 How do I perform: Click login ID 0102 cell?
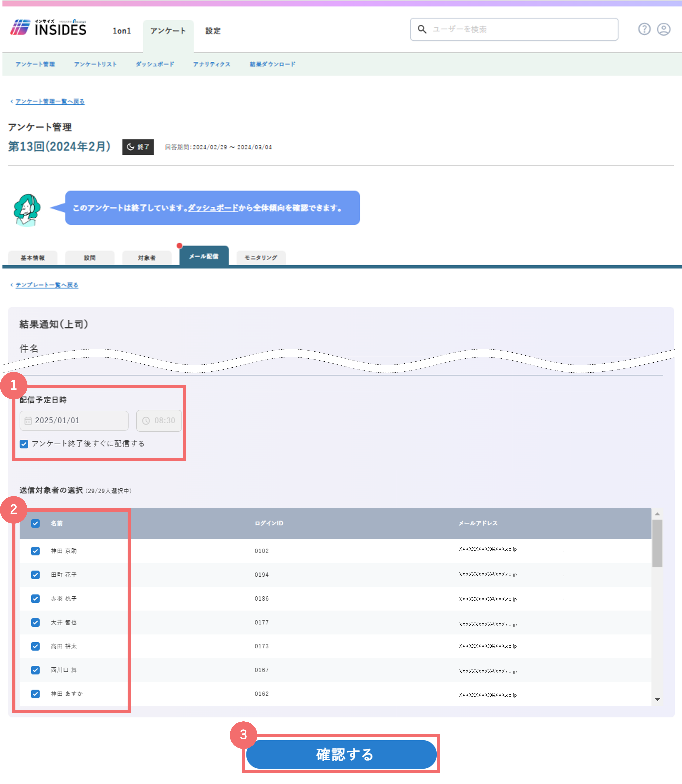coord(262,551)
